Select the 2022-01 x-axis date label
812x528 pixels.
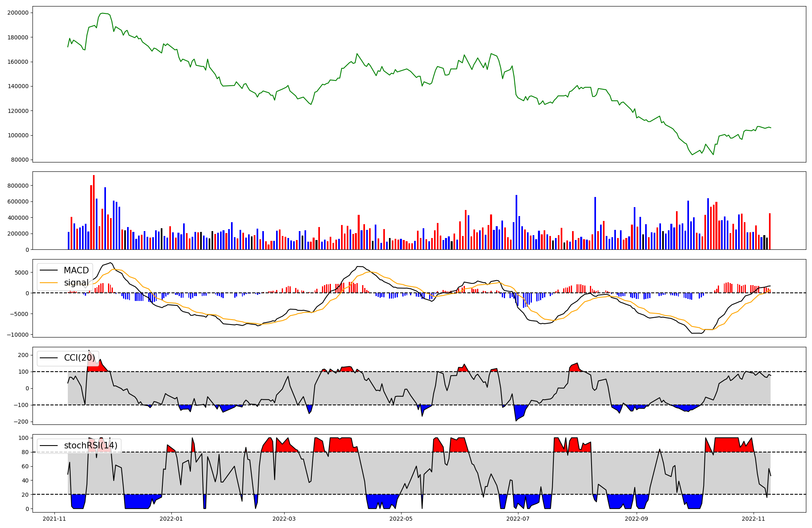pos(171,519)
